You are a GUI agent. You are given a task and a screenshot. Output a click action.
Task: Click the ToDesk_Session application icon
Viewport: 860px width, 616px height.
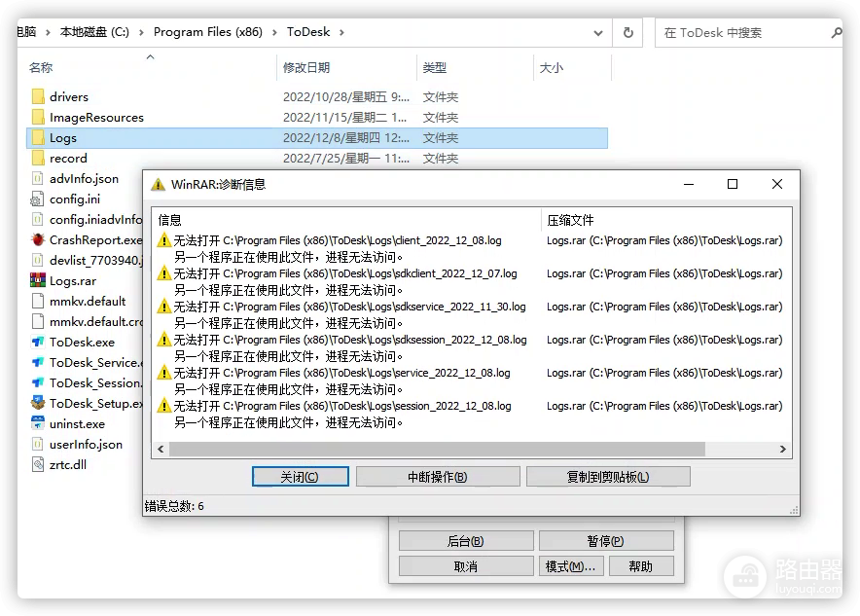(38, 382)
